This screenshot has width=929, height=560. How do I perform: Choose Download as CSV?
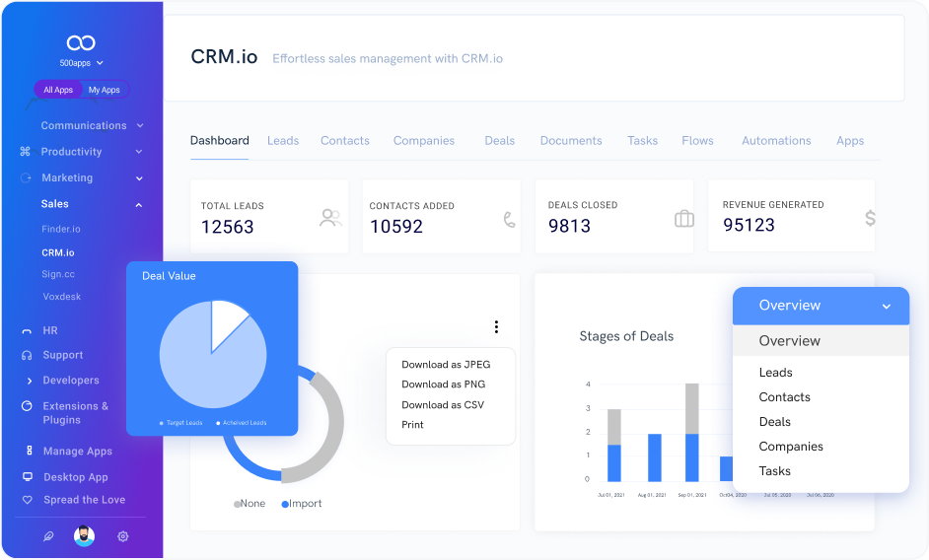click(443, 405)
